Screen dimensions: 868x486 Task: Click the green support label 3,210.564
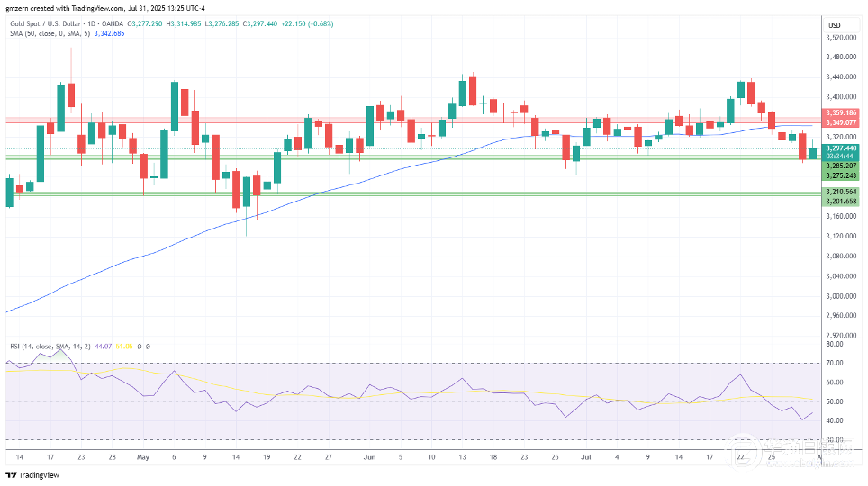point(841,192)
